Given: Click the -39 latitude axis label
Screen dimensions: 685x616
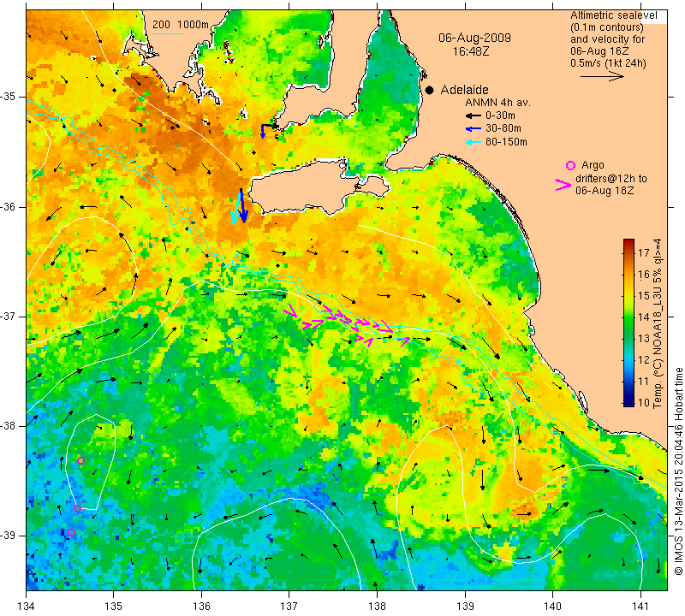Looking at the screenshot, I should click(9, 536).
